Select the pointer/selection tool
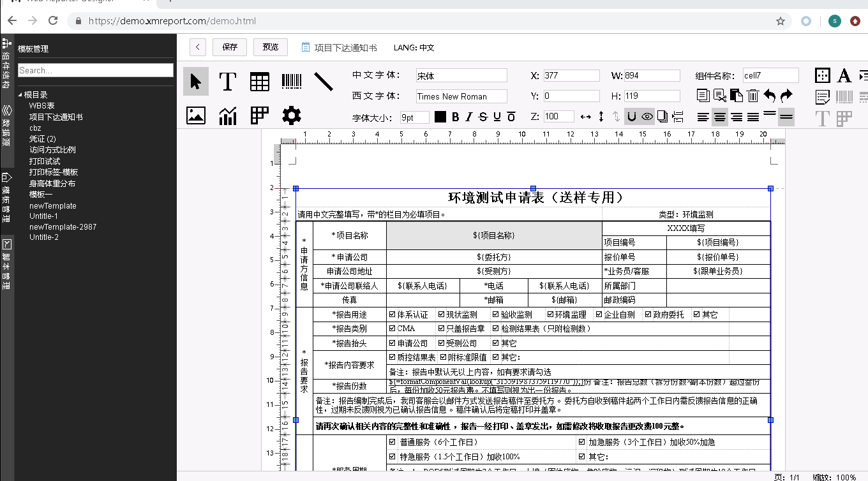This screenshot has width=868, height=481. [x=196, y=82]
